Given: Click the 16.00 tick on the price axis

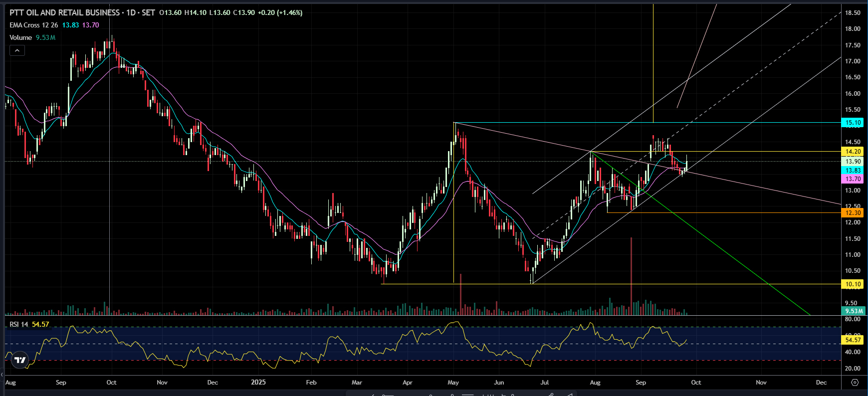Looking at the screenshot, I should tap(853, 93).
